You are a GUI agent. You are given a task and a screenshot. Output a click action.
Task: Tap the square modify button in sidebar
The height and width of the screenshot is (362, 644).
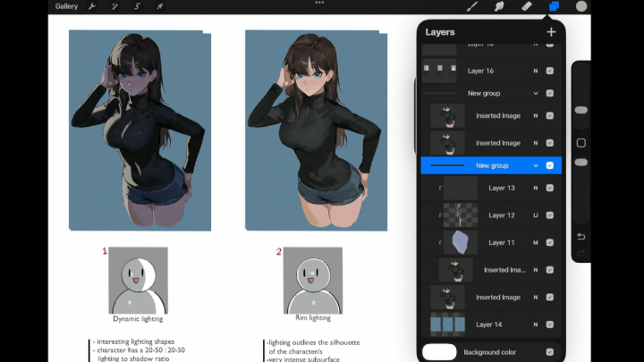pos(580,143)
